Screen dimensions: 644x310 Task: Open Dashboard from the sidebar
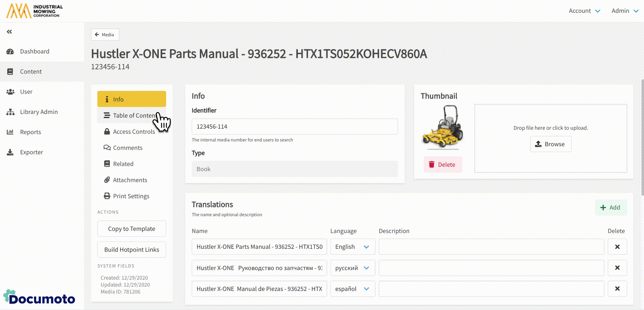pos(34,51)
